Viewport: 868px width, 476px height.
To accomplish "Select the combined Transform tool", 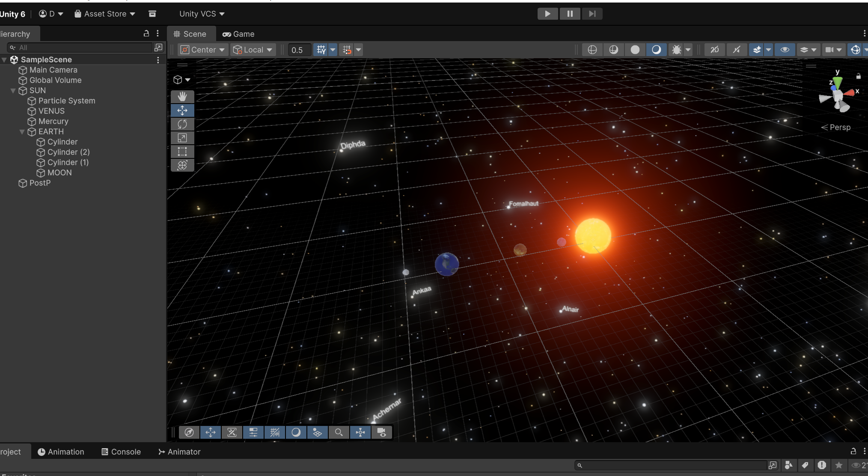I will pyautogui.click(x=182, y=165).
